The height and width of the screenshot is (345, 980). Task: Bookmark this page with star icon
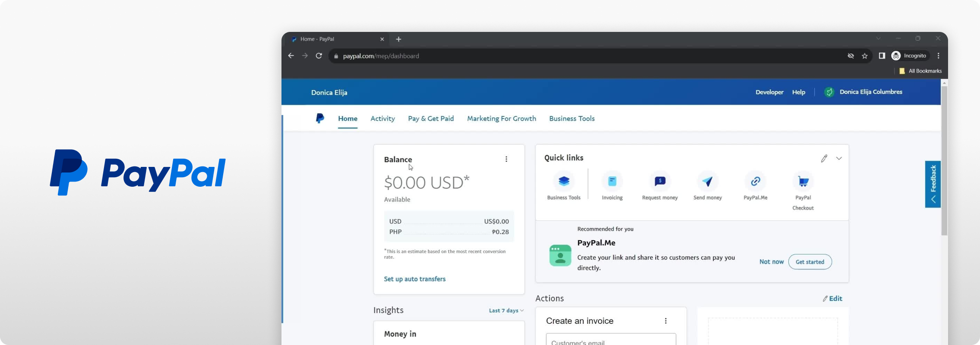tap(865, 56)
